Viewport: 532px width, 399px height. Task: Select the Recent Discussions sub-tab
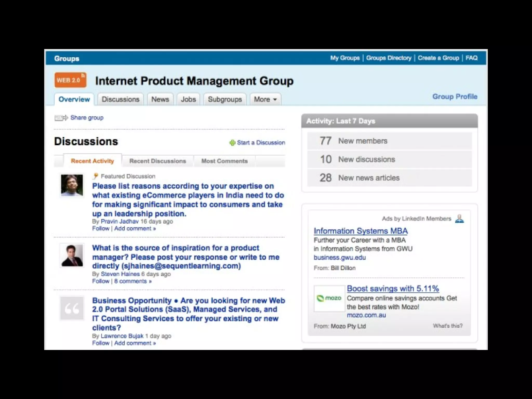pyautogui.click(x=158, y=161)
